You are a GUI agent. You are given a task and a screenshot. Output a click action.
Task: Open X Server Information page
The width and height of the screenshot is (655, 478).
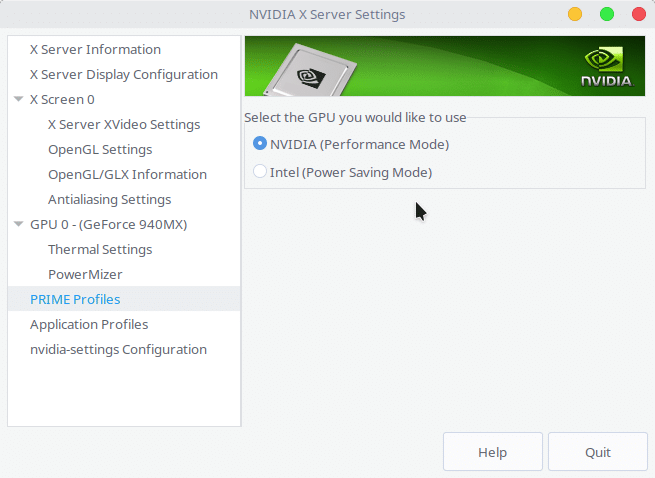(95, 49)
